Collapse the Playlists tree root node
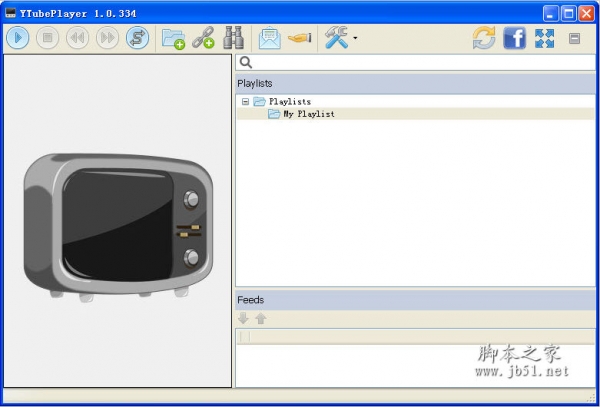 [x=246, y=102]
